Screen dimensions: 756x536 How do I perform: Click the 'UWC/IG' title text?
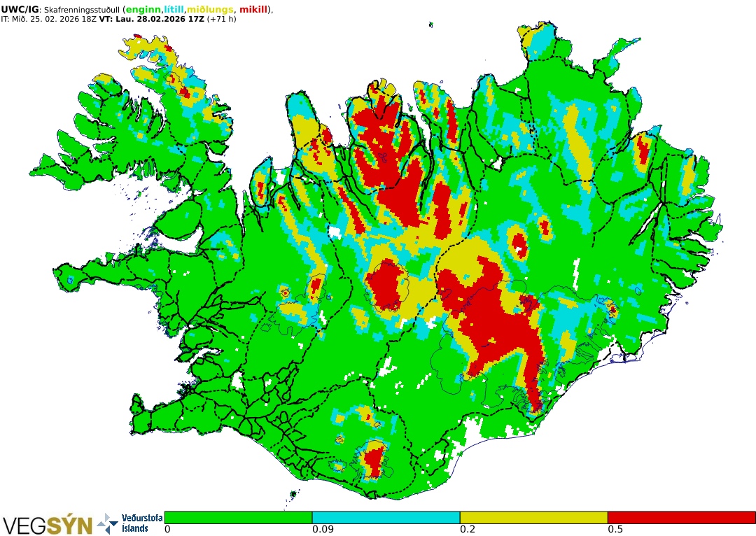click(x=19, y=10)
